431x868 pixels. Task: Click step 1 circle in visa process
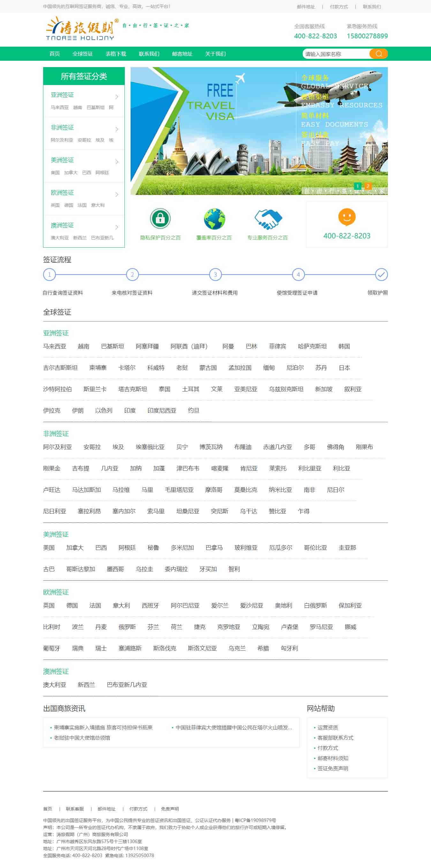(49, 275)
